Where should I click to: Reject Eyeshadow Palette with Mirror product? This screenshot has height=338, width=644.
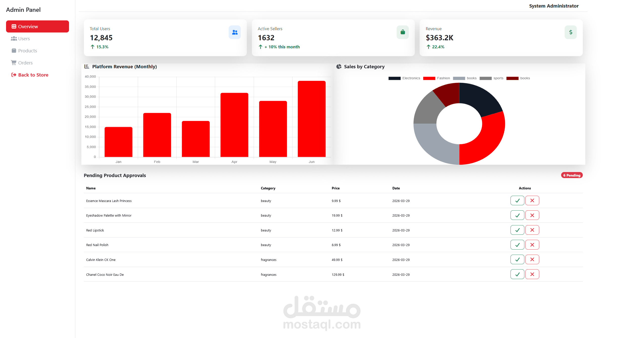(x=532, y=215)
